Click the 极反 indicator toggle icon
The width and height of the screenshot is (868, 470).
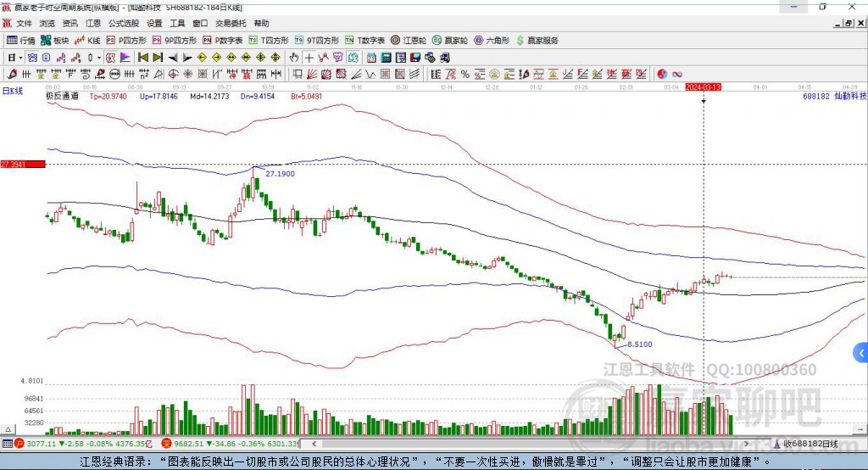coord(110,58)
